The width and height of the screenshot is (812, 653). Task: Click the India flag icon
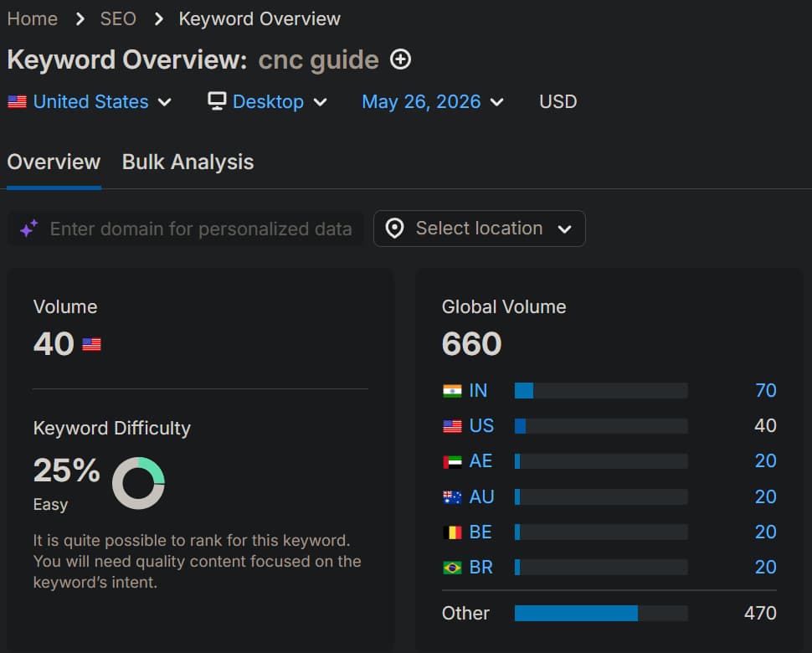[x=452, y=390]
